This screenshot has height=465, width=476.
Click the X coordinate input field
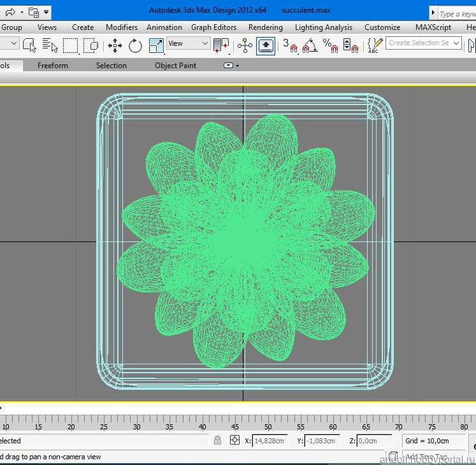tap(270, 441)
